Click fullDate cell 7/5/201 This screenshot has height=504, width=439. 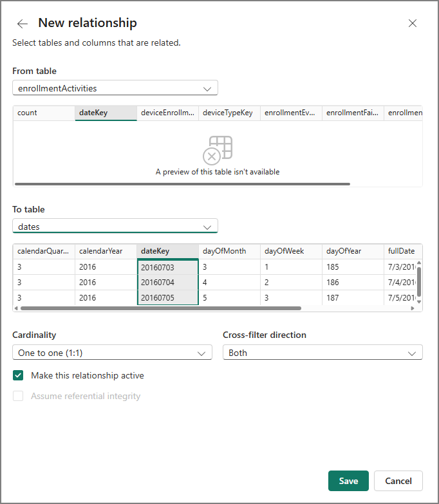400,297
